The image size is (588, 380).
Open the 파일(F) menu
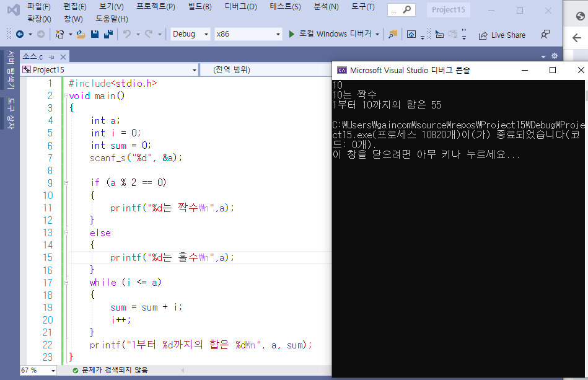pos(38,7)
